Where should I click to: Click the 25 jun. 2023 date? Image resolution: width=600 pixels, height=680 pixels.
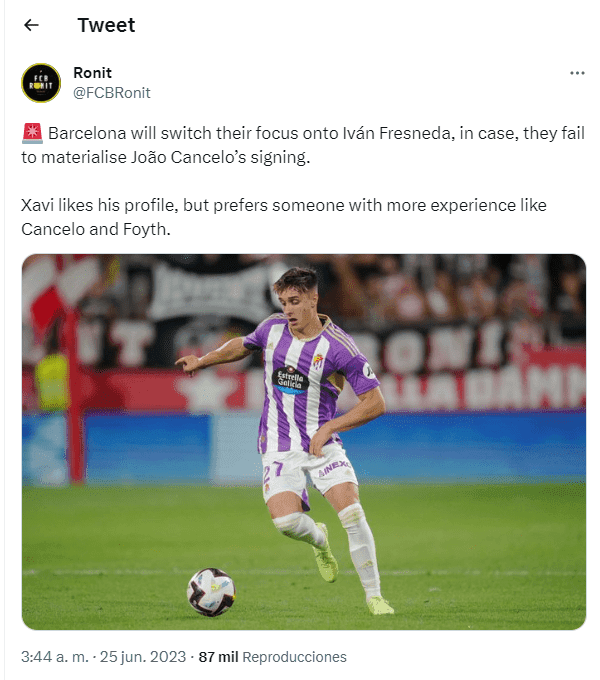(x=143, y=657)
